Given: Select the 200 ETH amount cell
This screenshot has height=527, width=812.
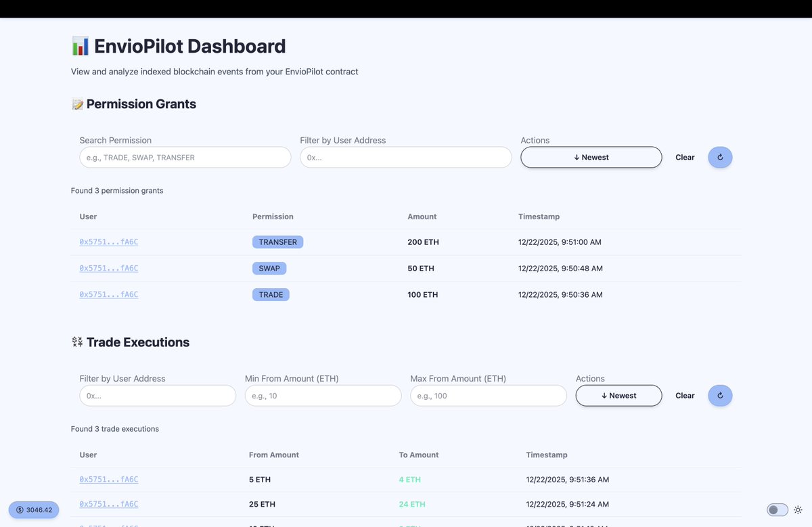Looking at the screenshot, I should coord(424,242).
